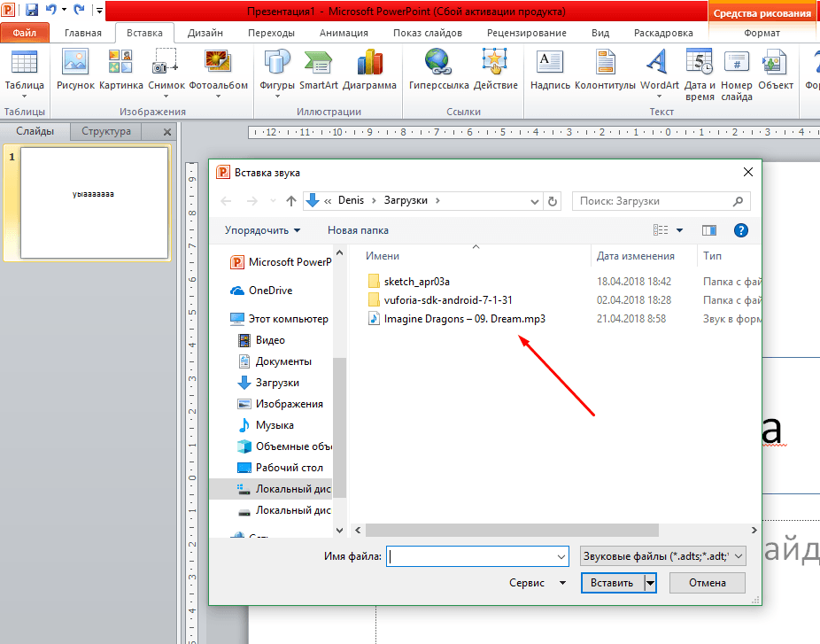The image size is (820, 644).
Task: Insert Дата и время
Action: [x=700, y=74]
